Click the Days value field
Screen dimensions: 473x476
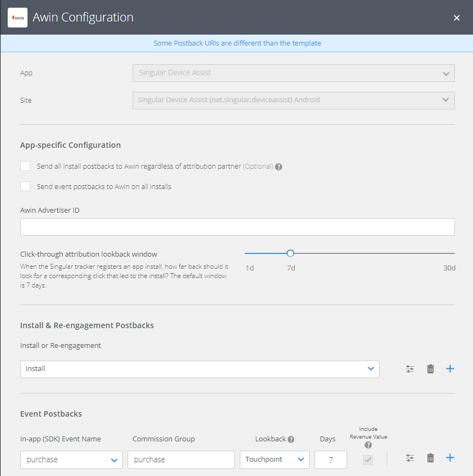(x=331, y=460)
